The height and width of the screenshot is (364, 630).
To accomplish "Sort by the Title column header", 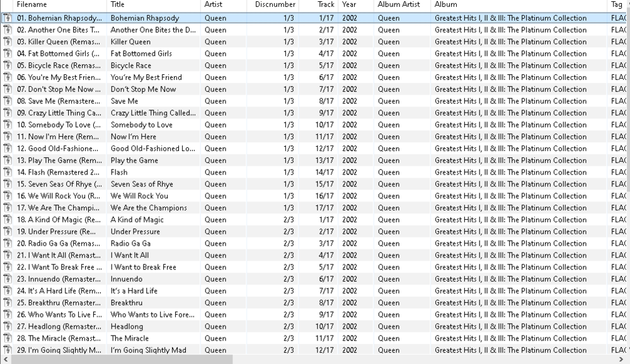I will 154,5.
